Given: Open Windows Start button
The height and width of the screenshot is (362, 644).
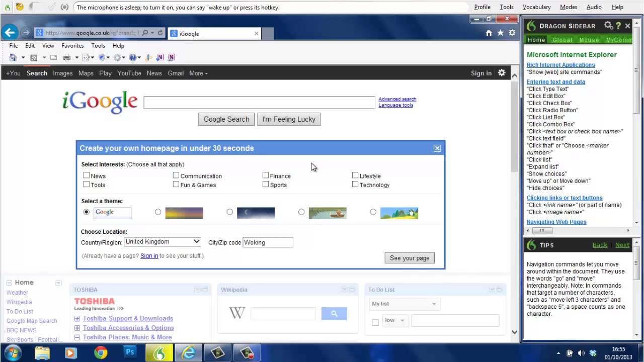Looking at the screenshot, I should click(12, 353).
